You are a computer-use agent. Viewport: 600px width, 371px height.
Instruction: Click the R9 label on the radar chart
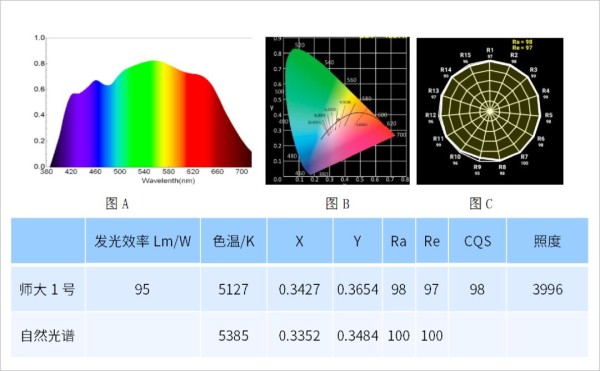tap(477, 167)
